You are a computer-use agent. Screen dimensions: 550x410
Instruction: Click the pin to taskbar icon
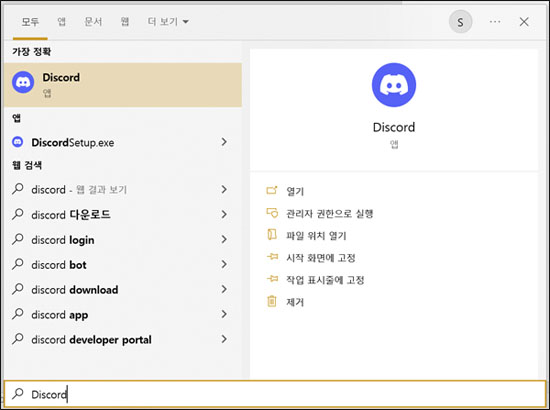[x=272, y=279]
